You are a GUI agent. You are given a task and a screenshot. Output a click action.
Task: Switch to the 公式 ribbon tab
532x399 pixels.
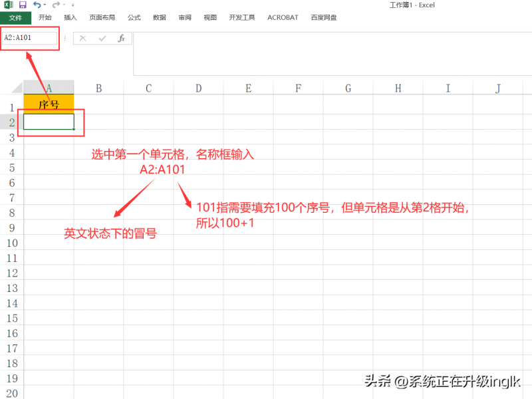click(x=134, y=17)
